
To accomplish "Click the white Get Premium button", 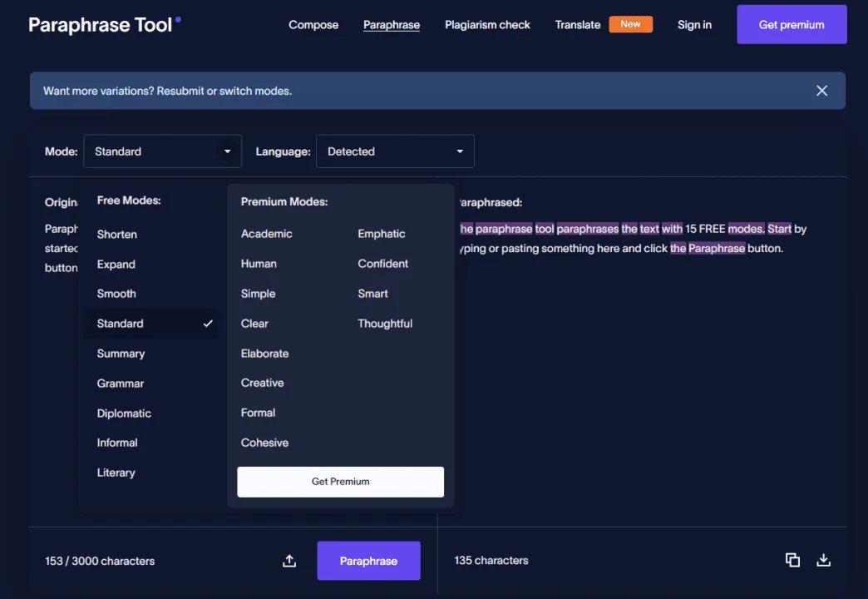I will [x=340, y=482].
